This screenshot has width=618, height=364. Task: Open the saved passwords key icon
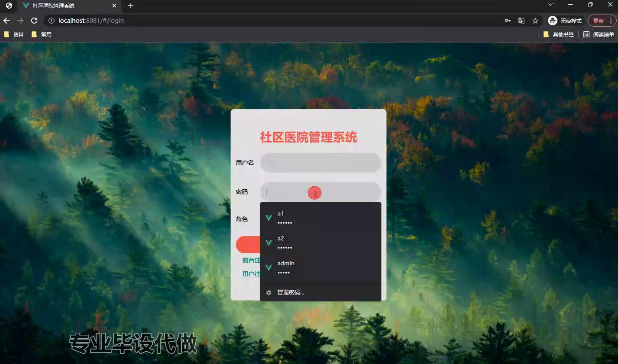click(508, 21)
